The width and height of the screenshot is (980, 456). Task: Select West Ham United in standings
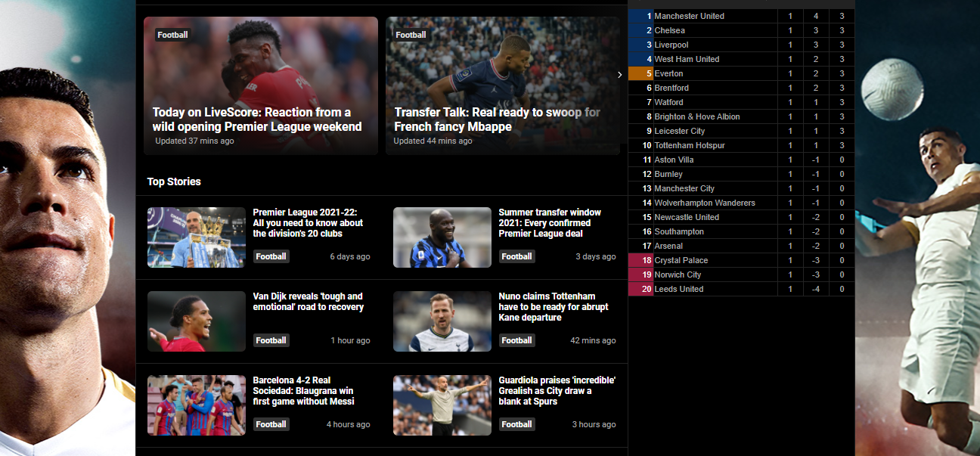click(x=741, y=59)
